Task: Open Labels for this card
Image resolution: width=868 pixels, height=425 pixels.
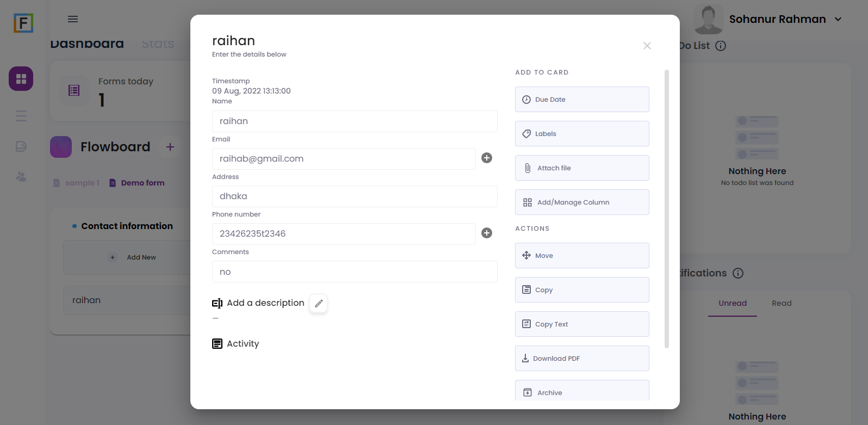Action: pyautogui.click(x=582, y=134)
